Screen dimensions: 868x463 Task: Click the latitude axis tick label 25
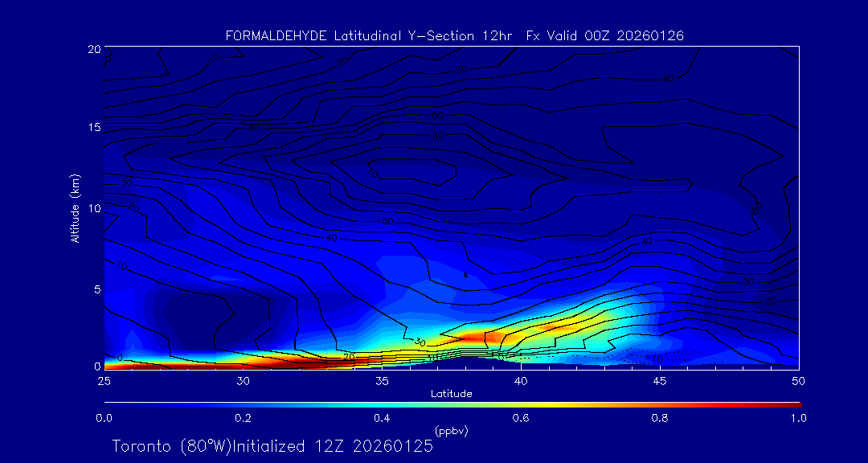104,381
